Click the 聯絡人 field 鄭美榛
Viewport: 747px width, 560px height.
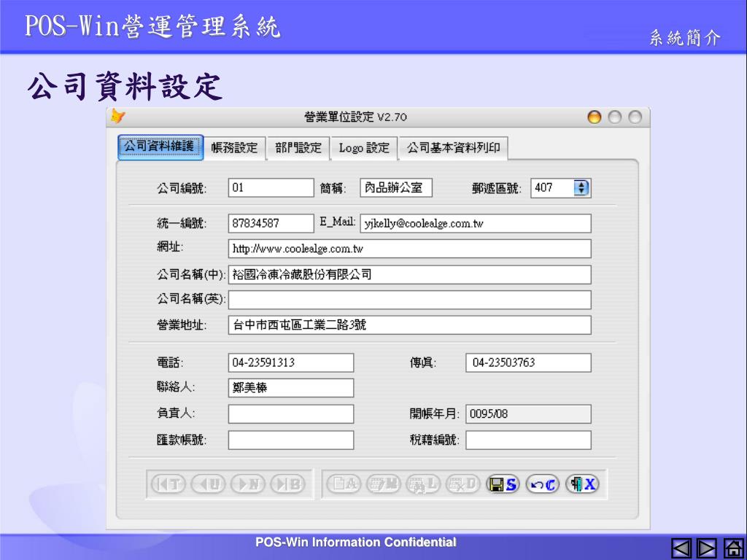pos(291,388)
